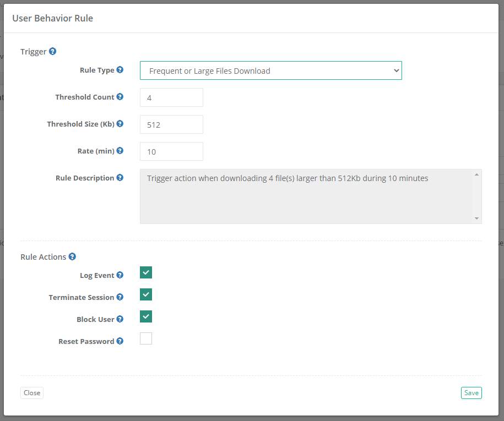
Task: Click the Rule Description help icon
Action: [x=121, y=178]
